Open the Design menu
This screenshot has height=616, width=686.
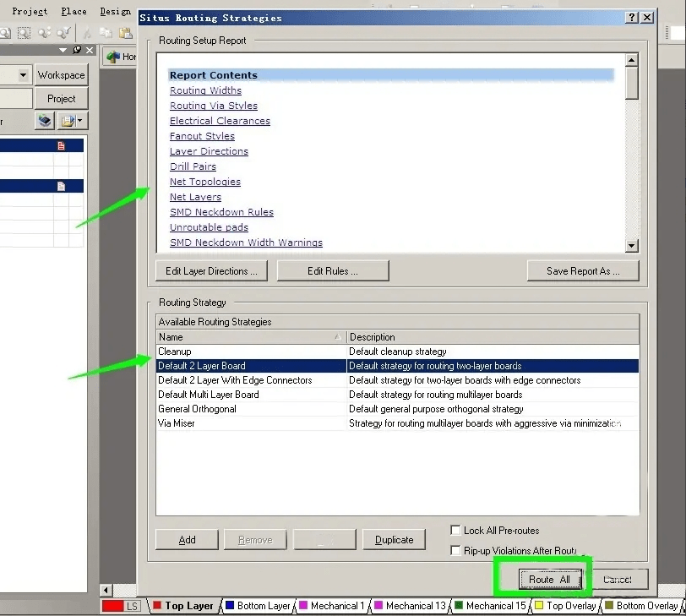[115, 11]
